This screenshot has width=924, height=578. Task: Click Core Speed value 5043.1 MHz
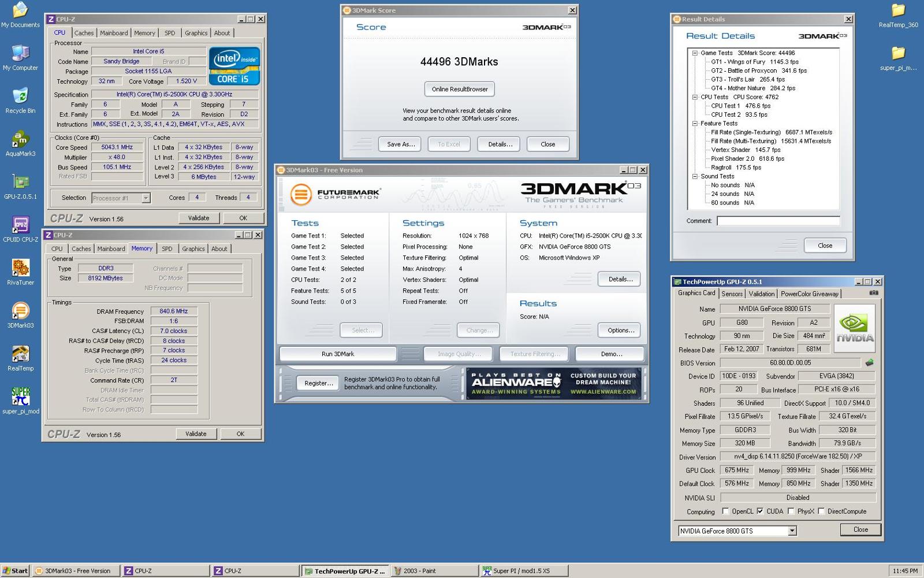(117, 147)
